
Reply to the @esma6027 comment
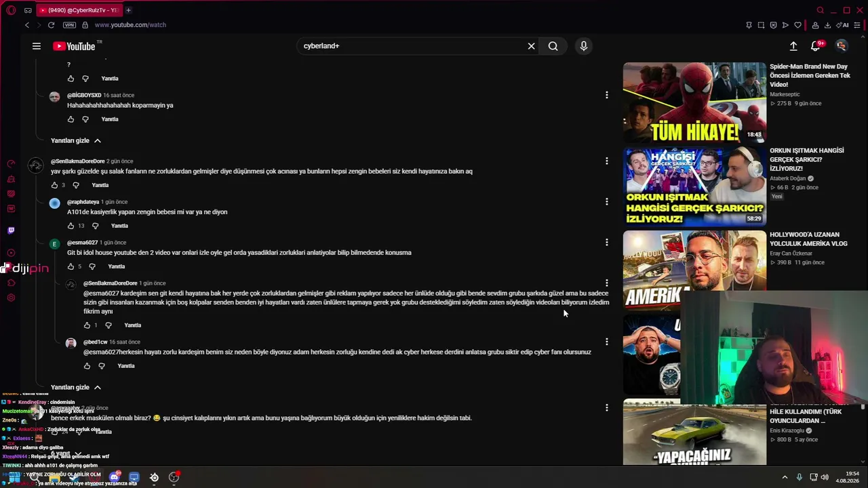coord(117,266)
